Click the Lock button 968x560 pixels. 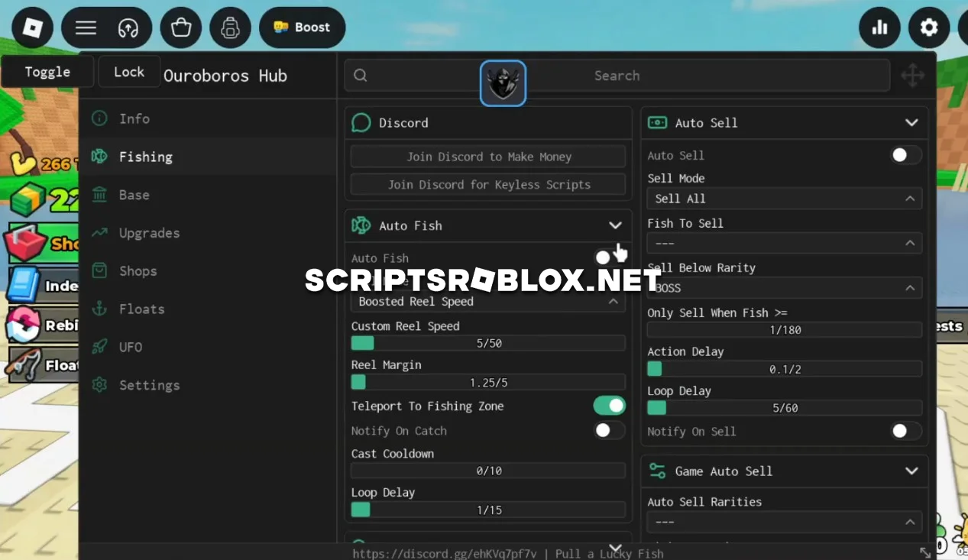point(129,72)
